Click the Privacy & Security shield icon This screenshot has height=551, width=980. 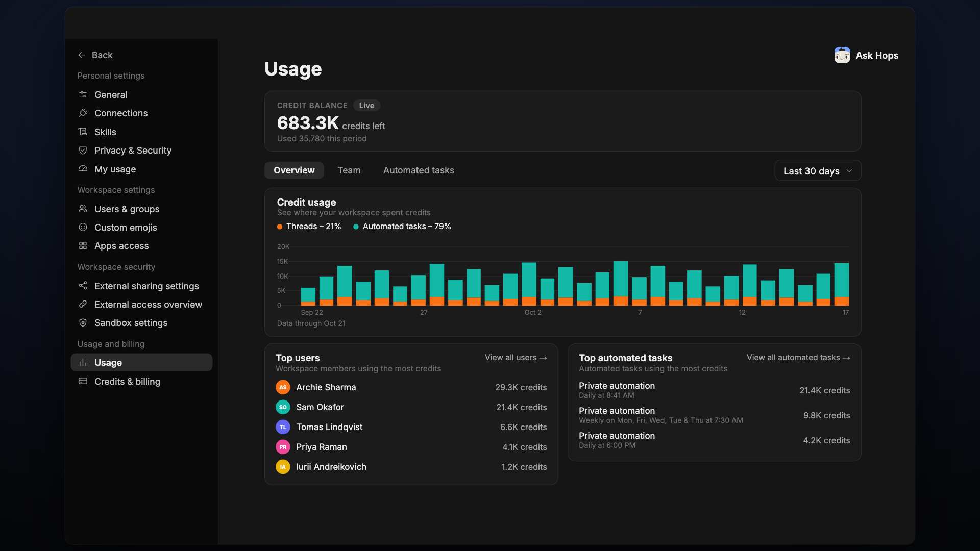[83, 150]
